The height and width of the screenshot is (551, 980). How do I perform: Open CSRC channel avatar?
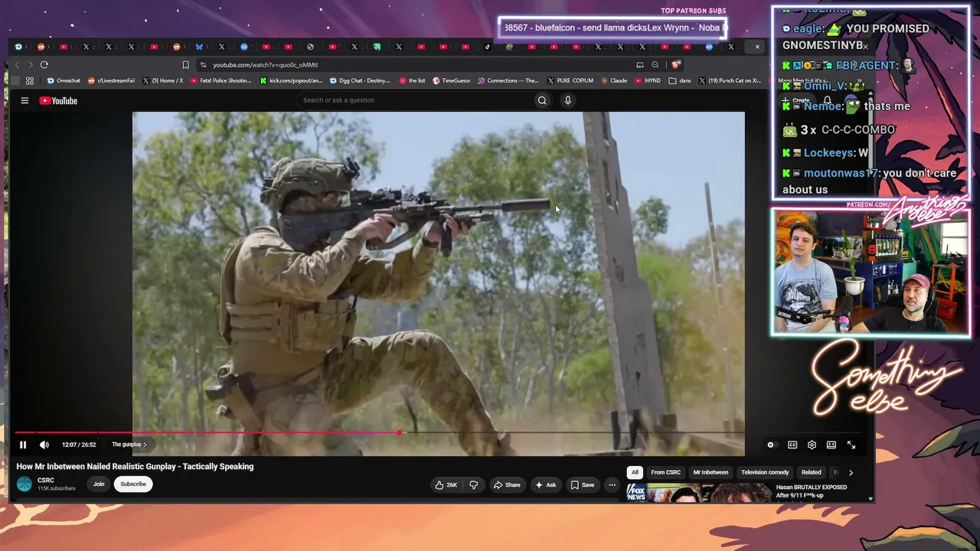[24, 484]
